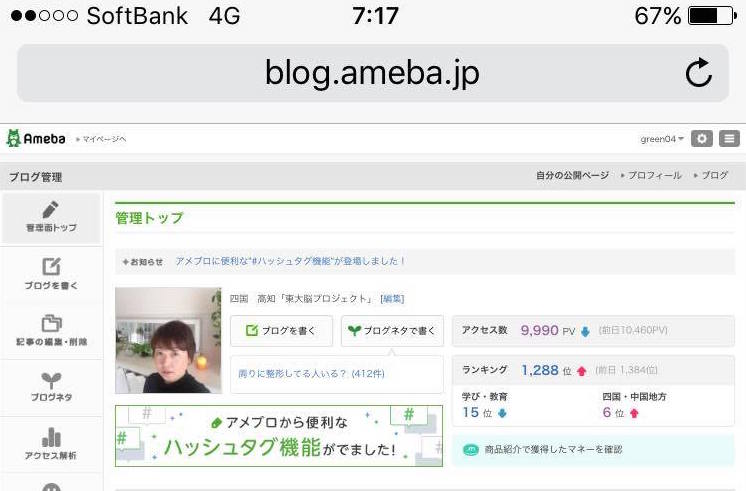Image resolution: width=746 pixels, height=491 pixels.
Task: Open 記事の編集・削除 sidebar item
Action: tap(51, 330)
